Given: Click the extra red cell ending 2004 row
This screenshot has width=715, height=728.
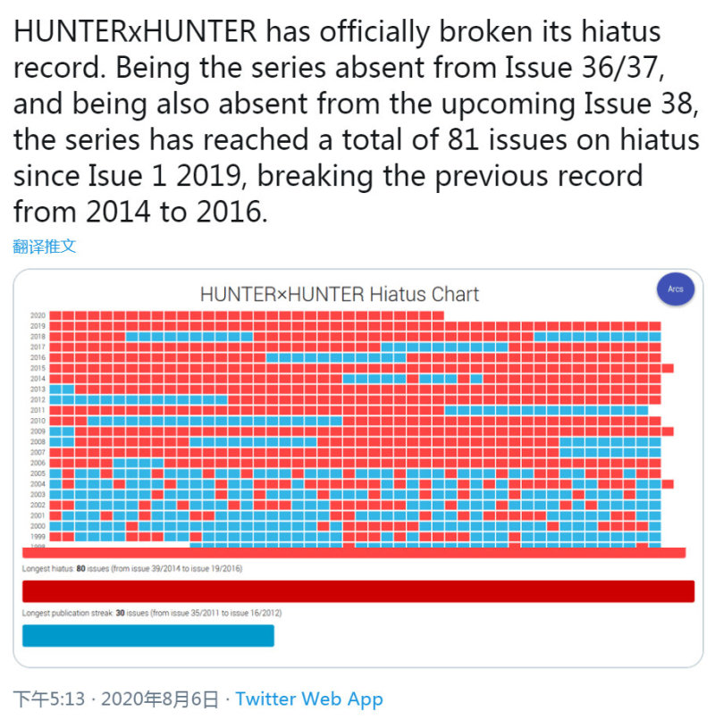Looking at the screenshot, I should 668,484.
